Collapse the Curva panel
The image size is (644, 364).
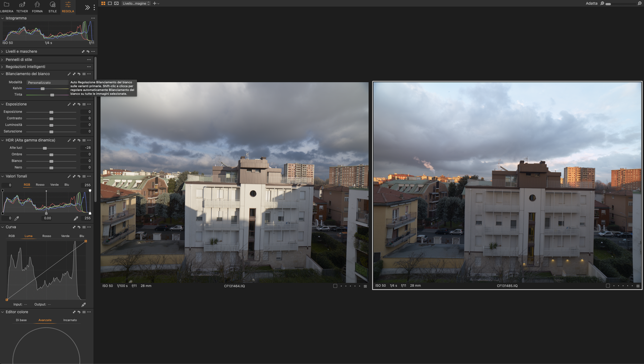click(x=2, y=227)
